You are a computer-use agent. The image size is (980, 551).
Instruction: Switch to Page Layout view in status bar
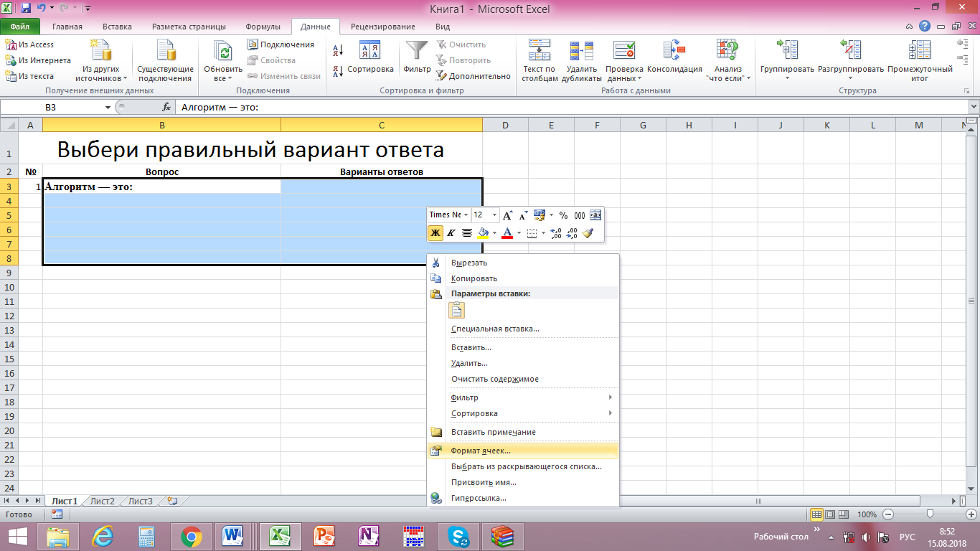click(830, 514)
